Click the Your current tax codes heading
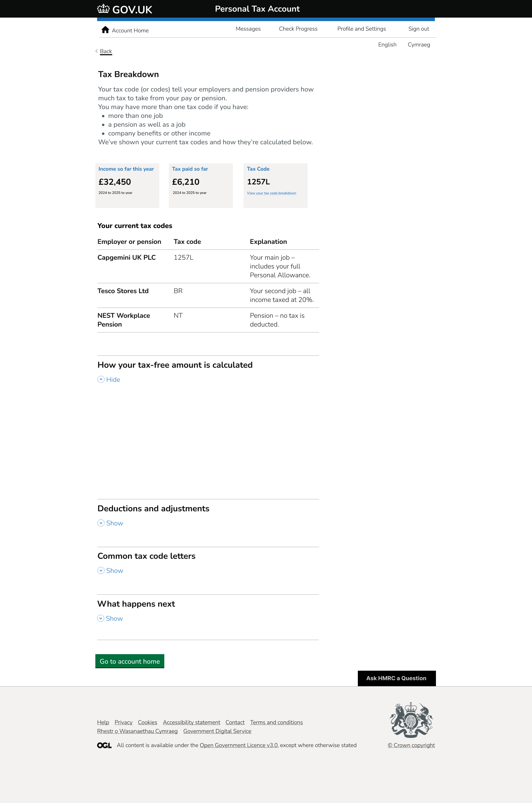Viewport: 532px width, 803px height. coord(135,226)
